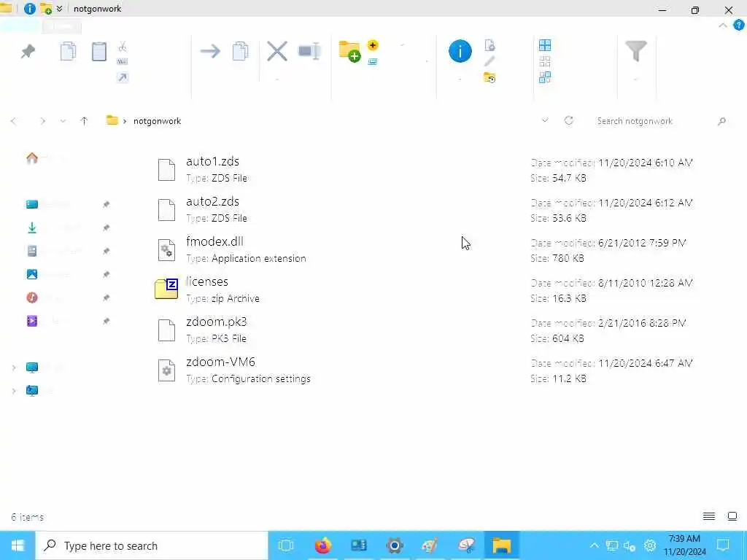Click the Move to arrow icon
The height and width of the screenshot is (560, 747).
click(210, 51)
